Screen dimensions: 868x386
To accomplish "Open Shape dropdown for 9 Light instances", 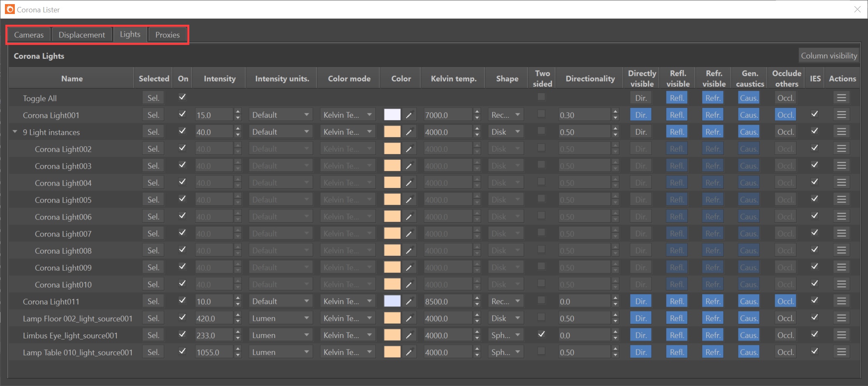I will (x=506, y=132).
